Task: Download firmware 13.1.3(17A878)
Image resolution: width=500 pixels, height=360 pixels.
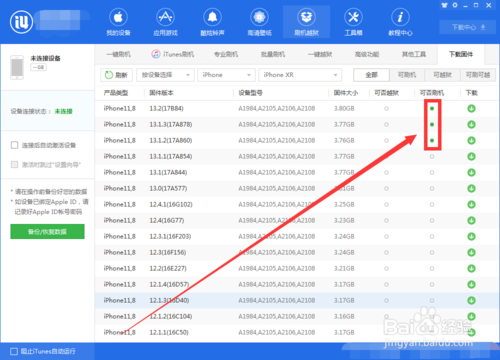Action: (x=471, y=124)
